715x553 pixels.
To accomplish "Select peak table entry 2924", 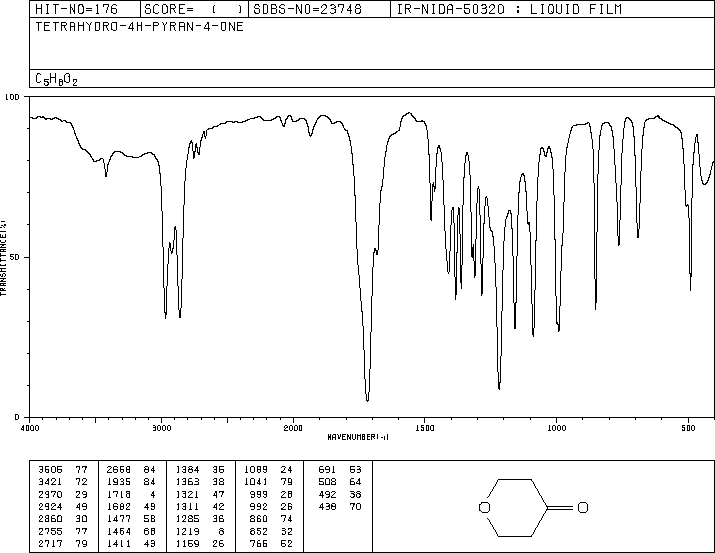I will click(x=63, y=506).
